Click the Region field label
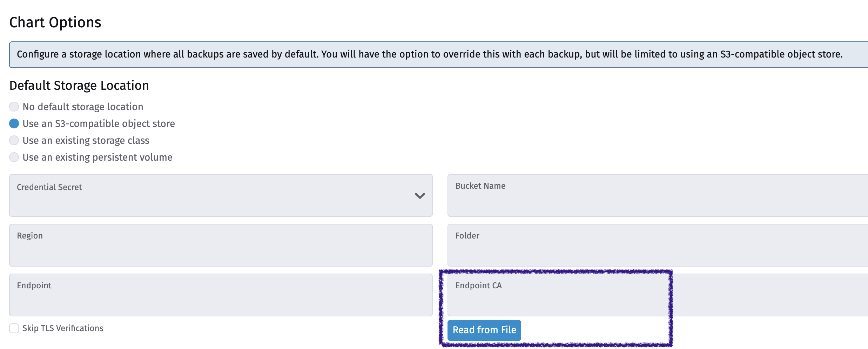 [30, 235]
